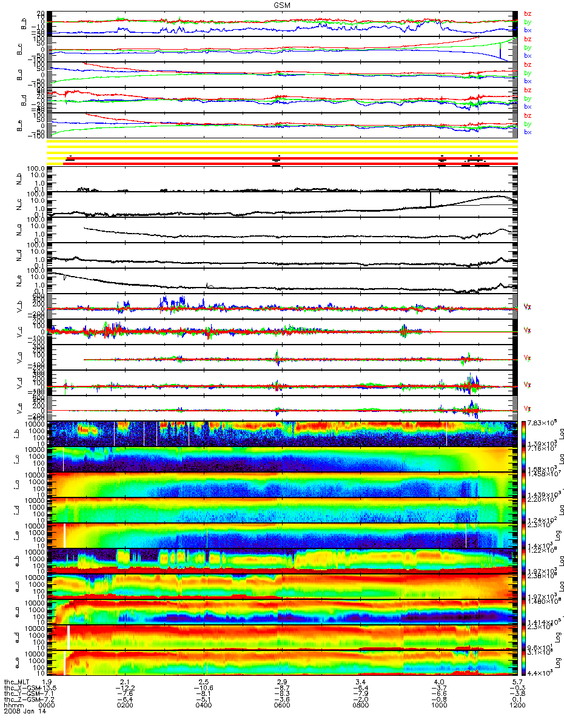Click the 7.83×10⁵ maximum on i_b color bar
This screenshot has width=564, height=728.
pos(543,422)
